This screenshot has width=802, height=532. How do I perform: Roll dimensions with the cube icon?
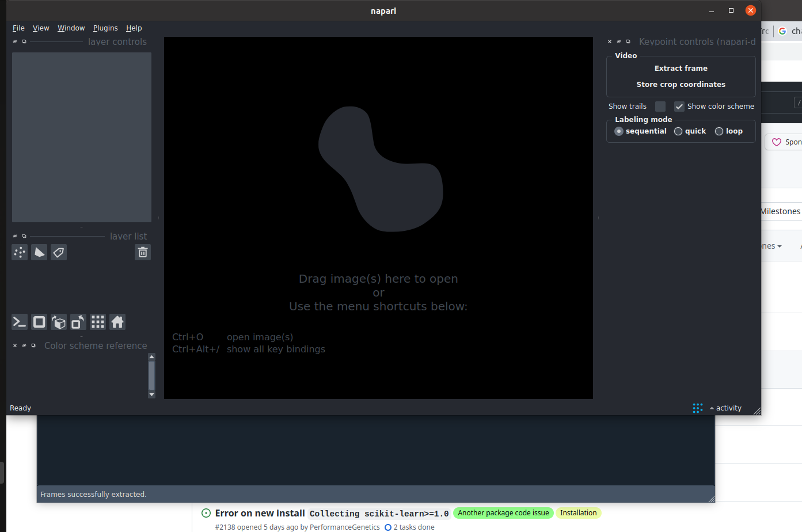(x=59, y=322)
